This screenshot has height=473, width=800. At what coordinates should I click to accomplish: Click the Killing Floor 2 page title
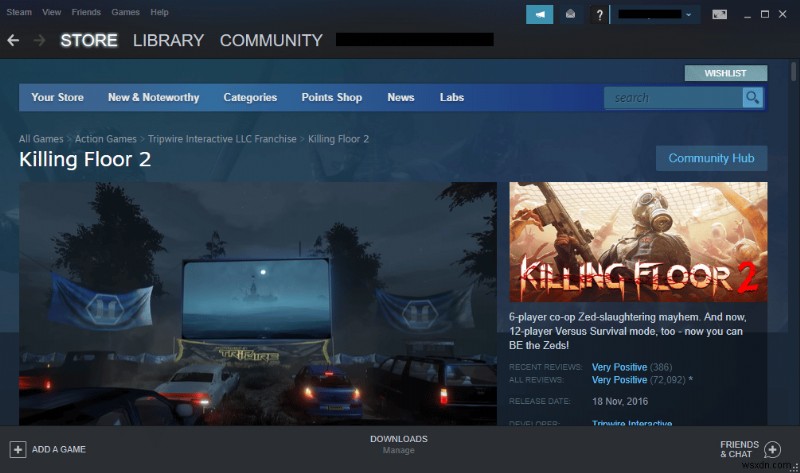85,160
